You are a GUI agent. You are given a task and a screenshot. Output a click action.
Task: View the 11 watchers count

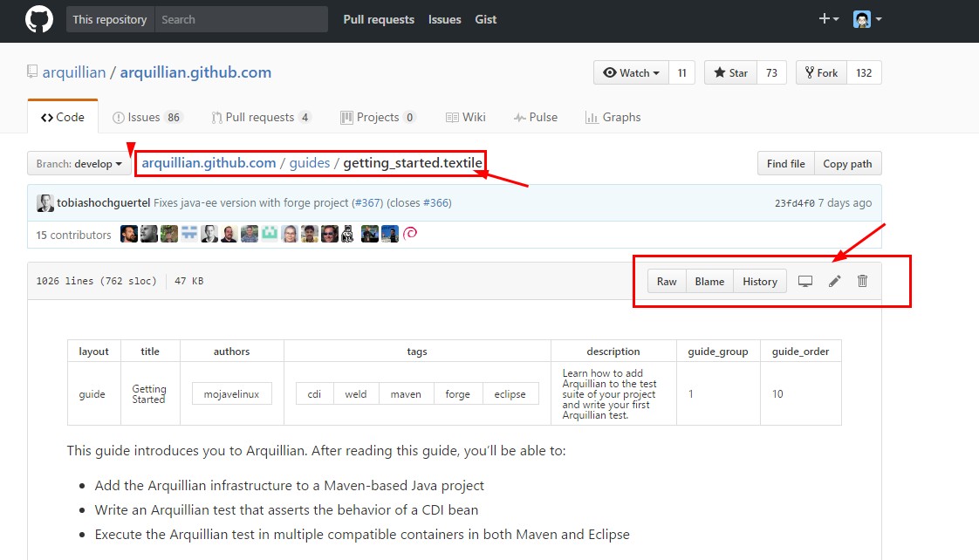coord(681,73)
